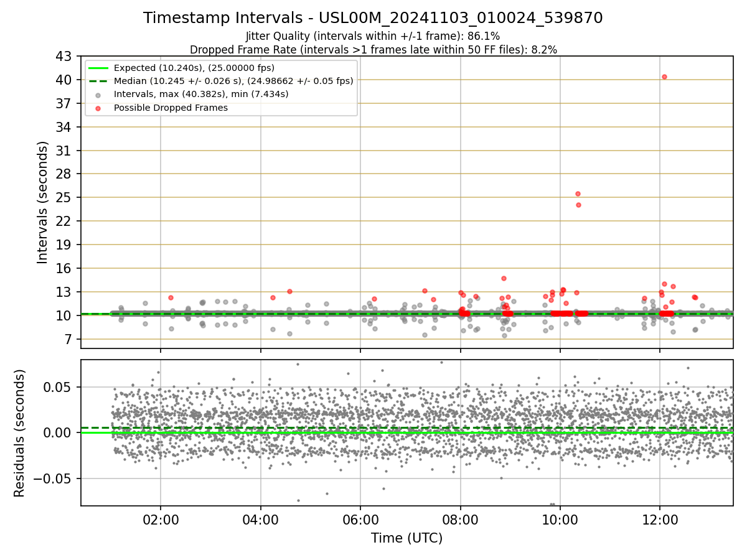The height and width of the screenshot is (560, 747).
Task: Click the 'Residuals (seconds)' y-axis label
Action: tap(19, 433)
